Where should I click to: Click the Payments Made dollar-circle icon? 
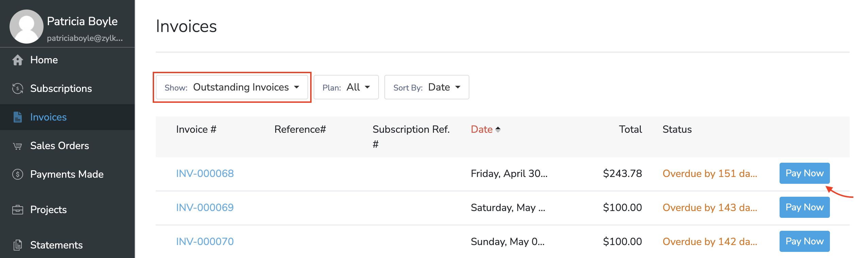pos(18,174)
